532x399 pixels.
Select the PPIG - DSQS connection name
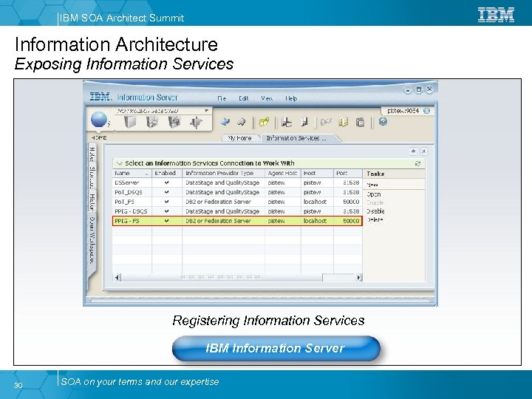[x=131, y=211]
